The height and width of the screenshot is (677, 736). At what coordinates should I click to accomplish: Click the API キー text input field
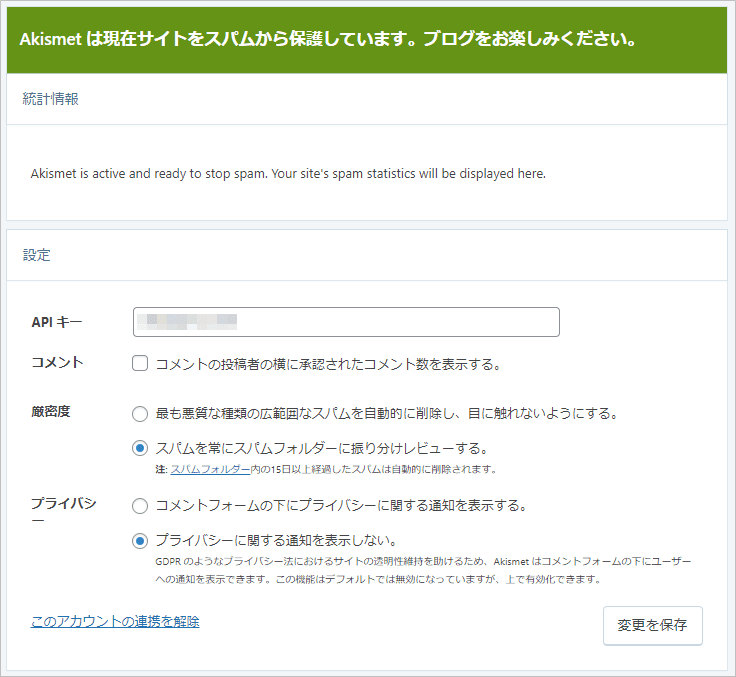tap(345, 322)
